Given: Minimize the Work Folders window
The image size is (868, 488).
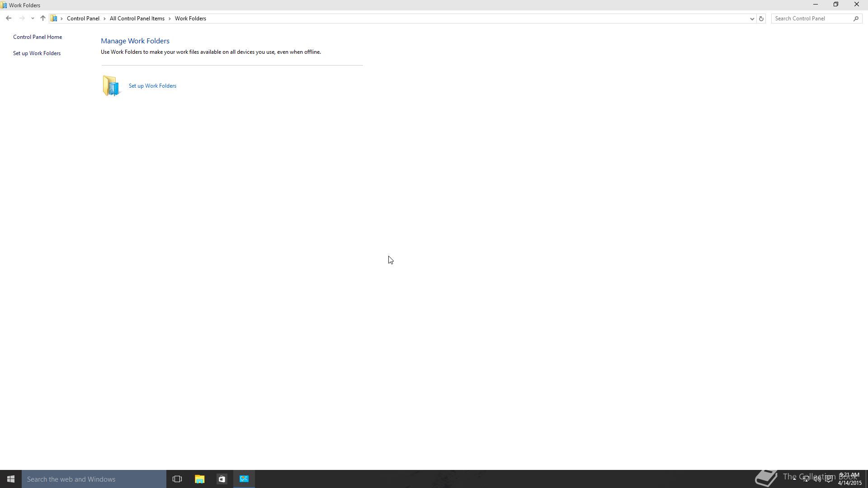Looking at the screenshot, I should [816, 5].
